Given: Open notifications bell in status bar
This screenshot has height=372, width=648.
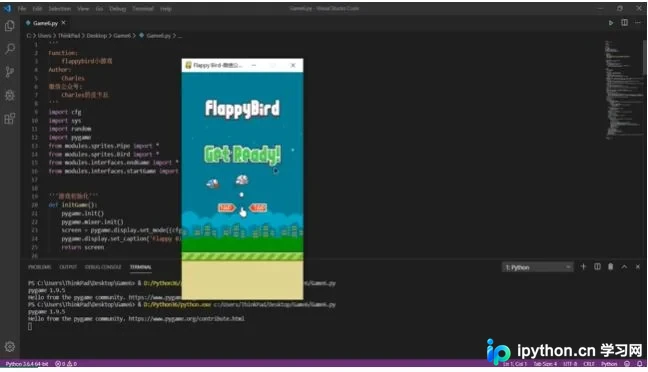Looking at the screenshot, I should click(639, 364).
